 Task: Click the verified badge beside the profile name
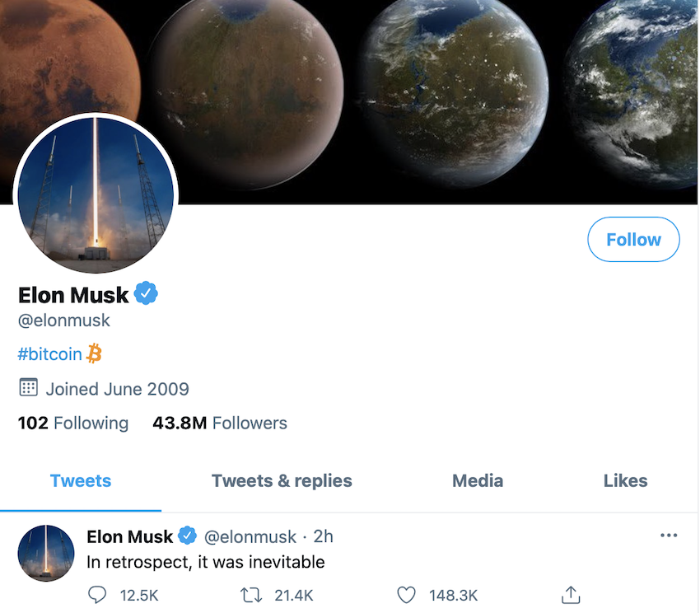(x=146, y=293)
